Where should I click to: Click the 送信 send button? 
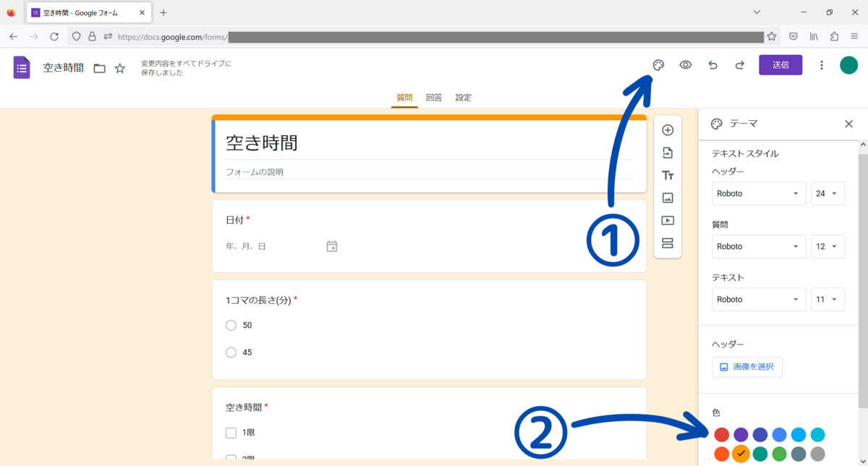[x=780, y=65]
